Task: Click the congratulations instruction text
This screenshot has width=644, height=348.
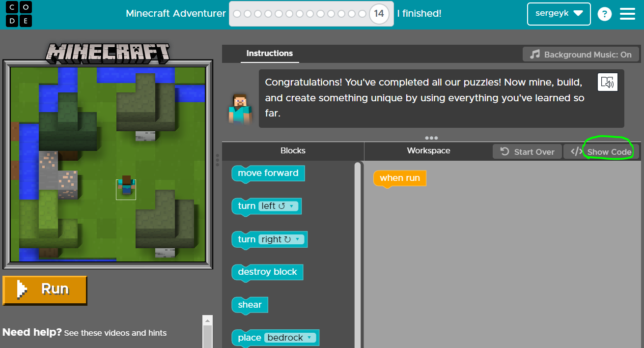Action: tap(425, 98)
